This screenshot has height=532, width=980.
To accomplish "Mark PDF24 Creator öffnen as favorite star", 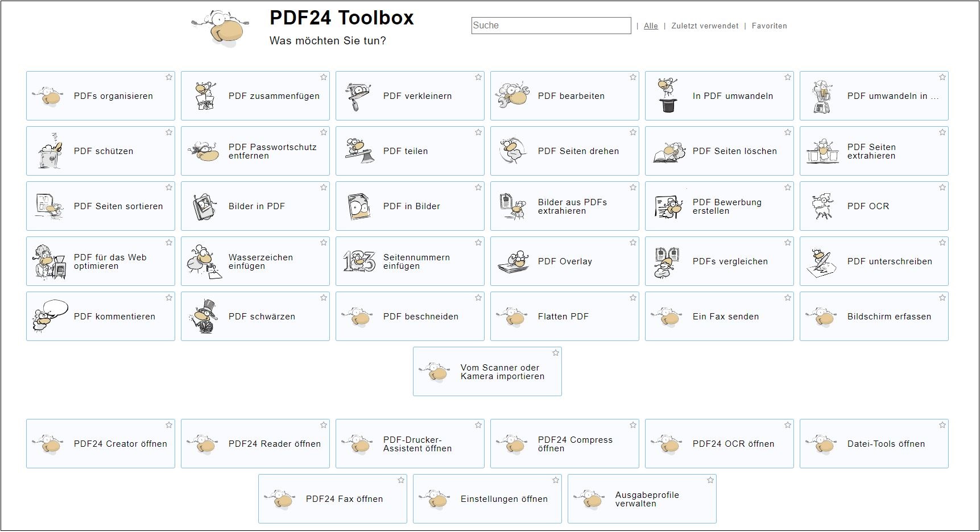I will tap(169, 425).
